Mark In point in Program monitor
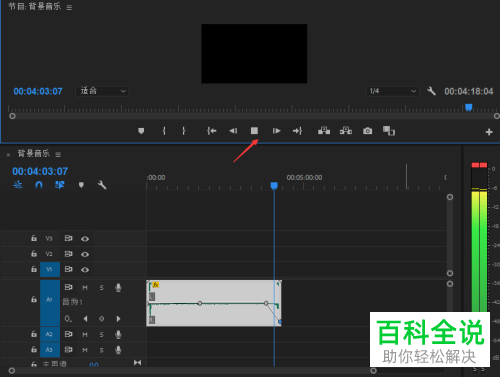The height and width of the screenshot is (377, 500). click(x=164, y=131)
